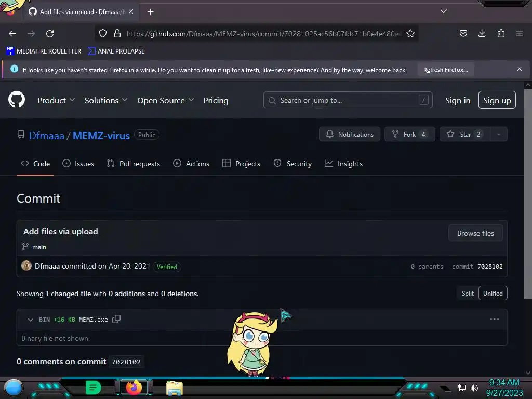Click the Dfmaaa committer avatar
532x399 pixels.
pyautogui.click(x=26, y=265)
